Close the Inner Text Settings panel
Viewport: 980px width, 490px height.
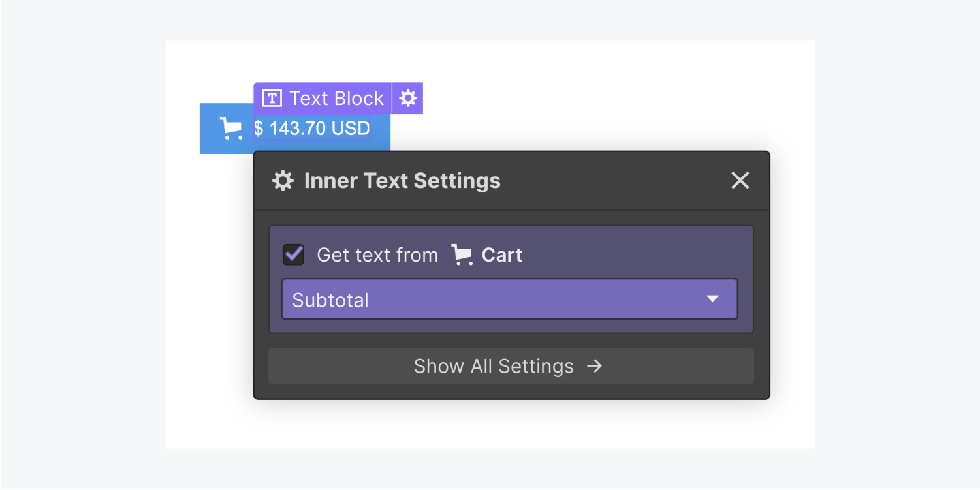click(740, 181)
